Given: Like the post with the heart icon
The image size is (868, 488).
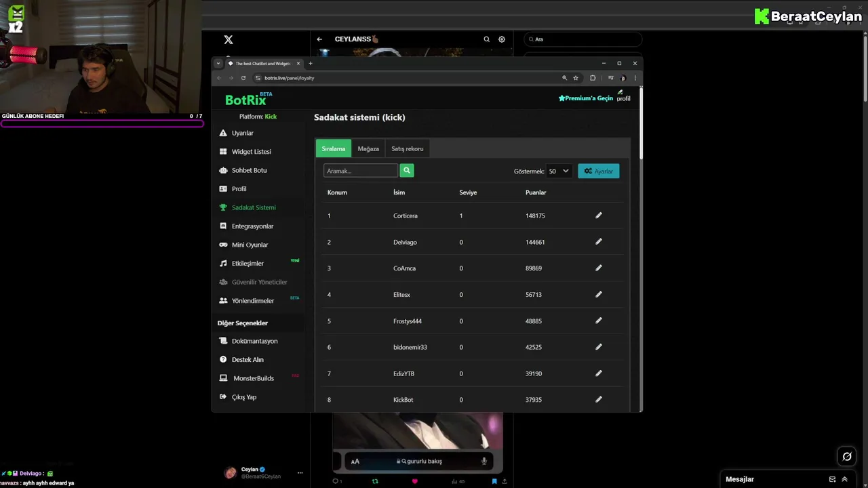Looking at the screenshot, I should [x=414, y=481].
